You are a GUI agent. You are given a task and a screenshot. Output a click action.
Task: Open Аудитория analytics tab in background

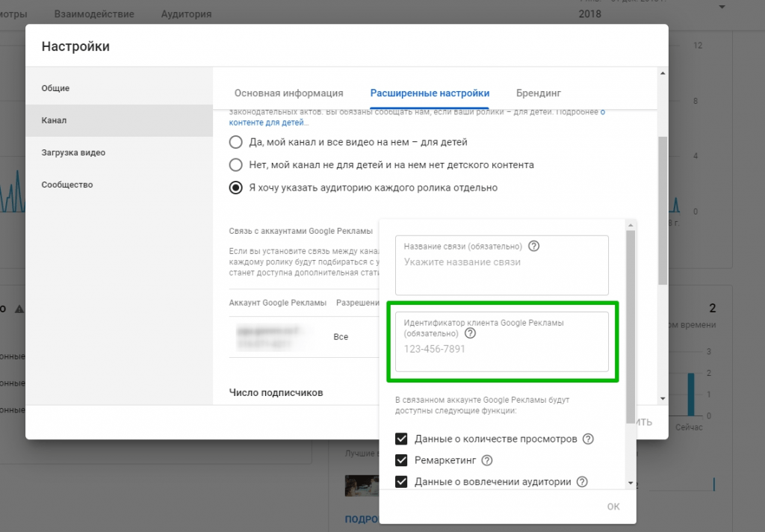186,13
